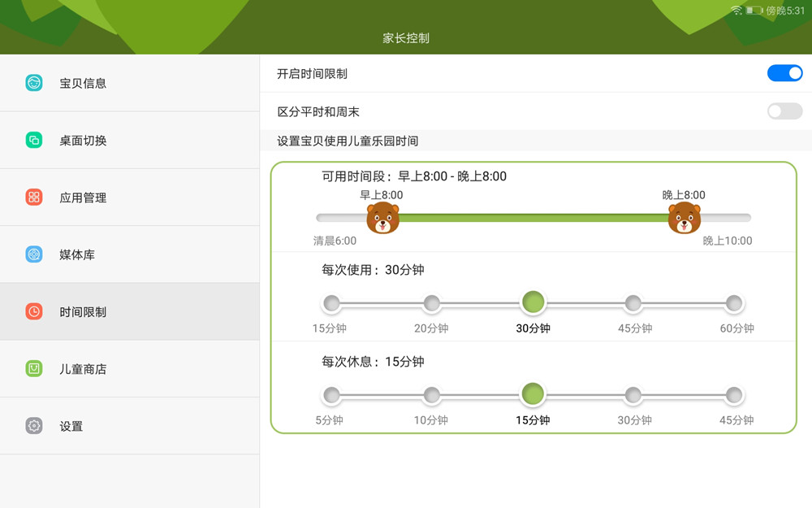Enable the 区分平时和周末 switch
The width and height of the screenshot is (812, 508).
784,111
